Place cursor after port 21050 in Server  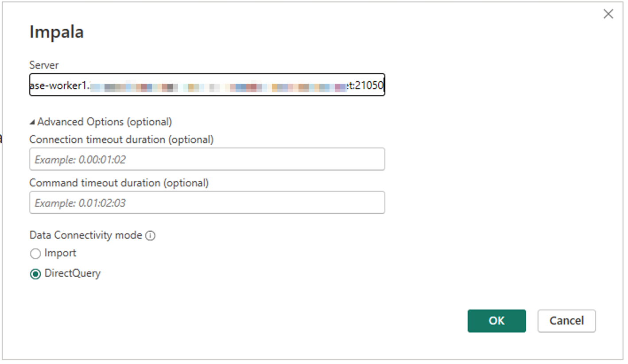click(383, 85)
